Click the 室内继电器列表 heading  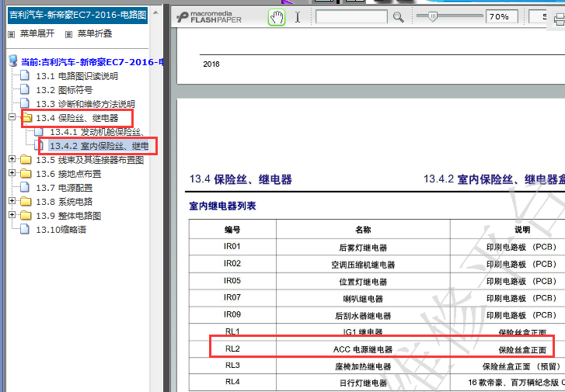223,206
